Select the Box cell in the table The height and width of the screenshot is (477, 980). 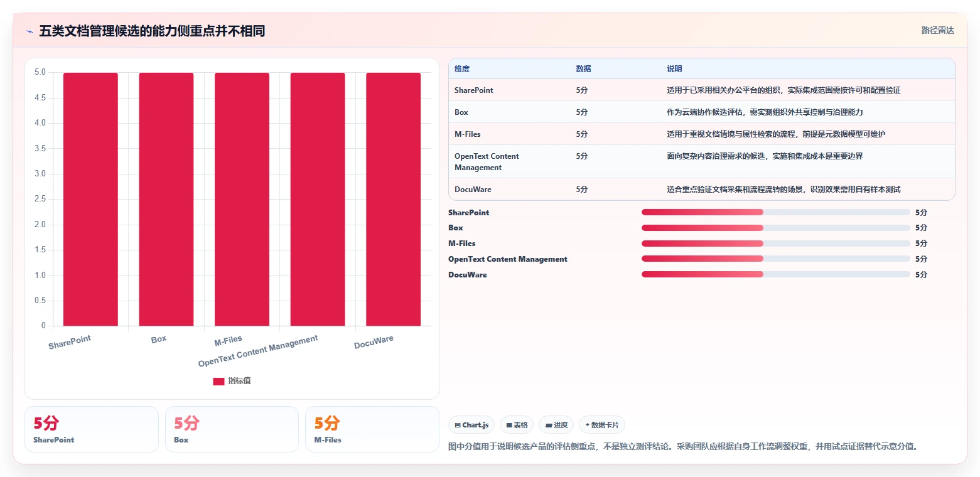[461, 112]
